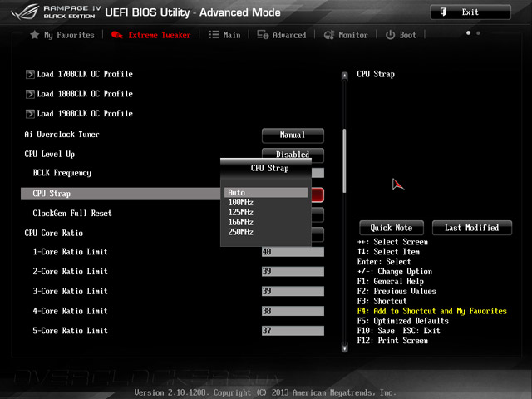Click the 3-Core Ratio Limit value field
The width and height of the screenshot is (532, 399).
[x=293, y=291]
